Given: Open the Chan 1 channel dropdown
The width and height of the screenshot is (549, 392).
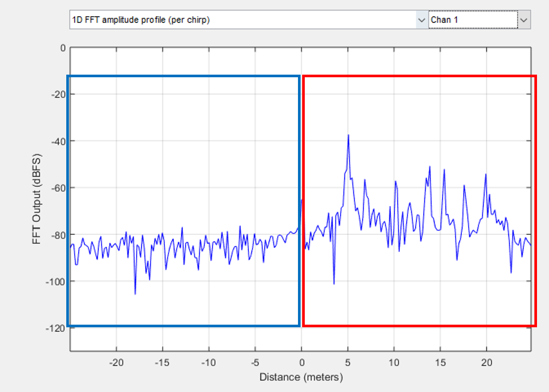Looking at the screenshot, I should [x=479, y=20].
